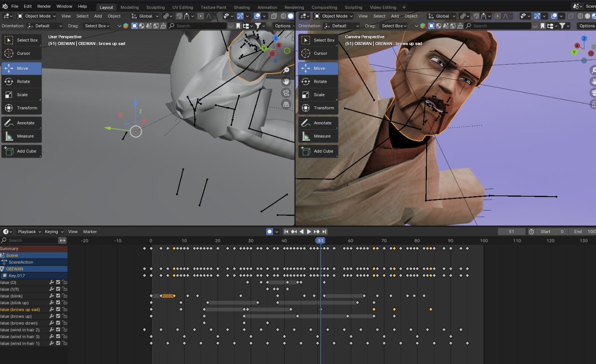This screenshot has height=364, width=596.
Task: Open Playback dropdown in timeline
Action: pyautogui.click(x=29, y=231)
